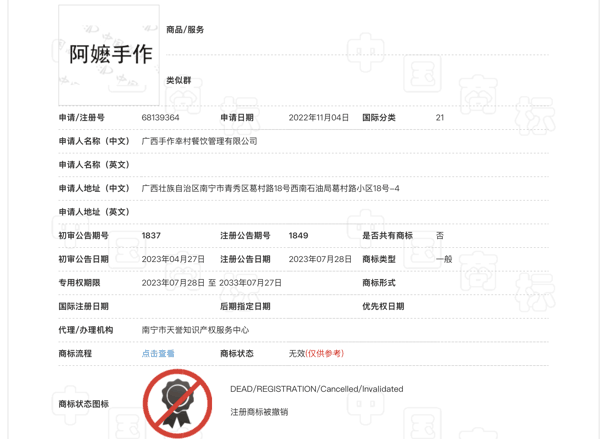Select registration announcement issue 1849

tap(298, 235)
